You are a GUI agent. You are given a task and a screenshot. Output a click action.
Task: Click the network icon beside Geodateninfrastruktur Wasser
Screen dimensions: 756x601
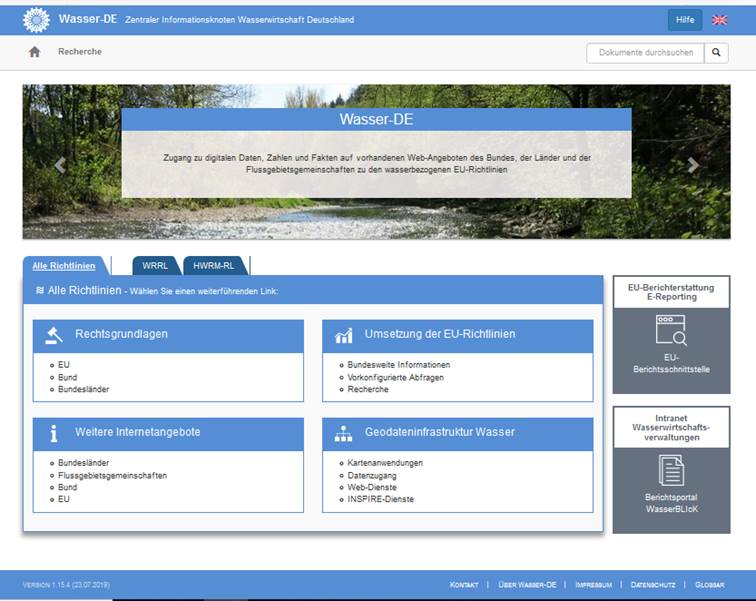[343, 433]
